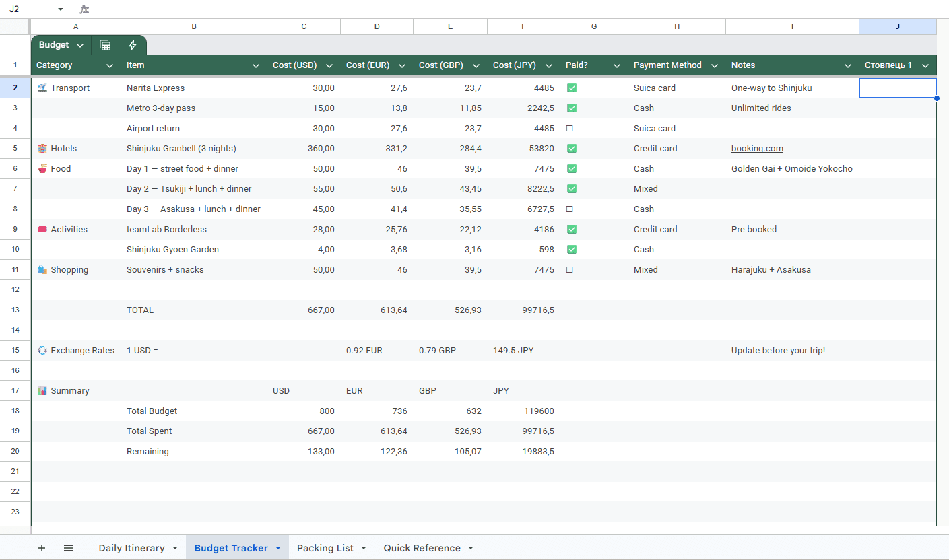The width and height of the screenshot is (949, 560).
Task: Switch to the Daily Itinerary sheet tab
Action: (x=131, y=548)
